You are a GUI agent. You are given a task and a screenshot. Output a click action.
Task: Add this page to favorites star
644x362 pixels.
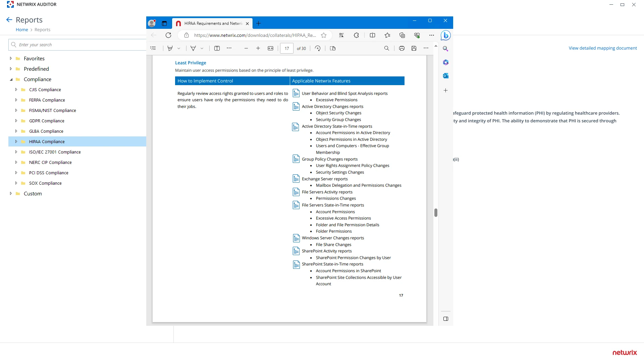324,35
